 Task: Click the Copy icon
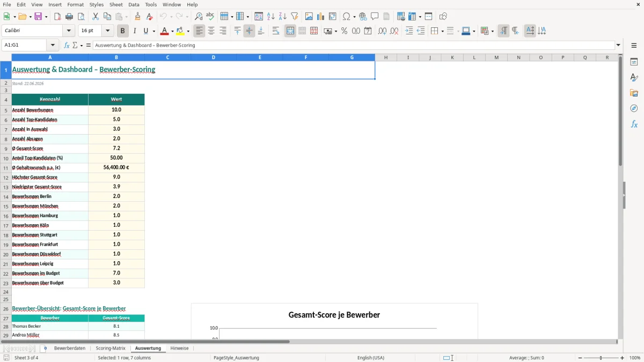[x=107, y=17]
